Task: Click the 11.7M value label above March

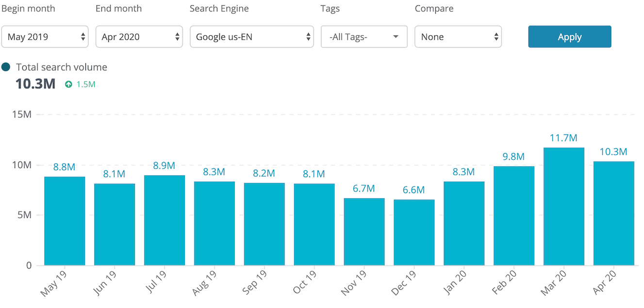Action: pos(563,138)
